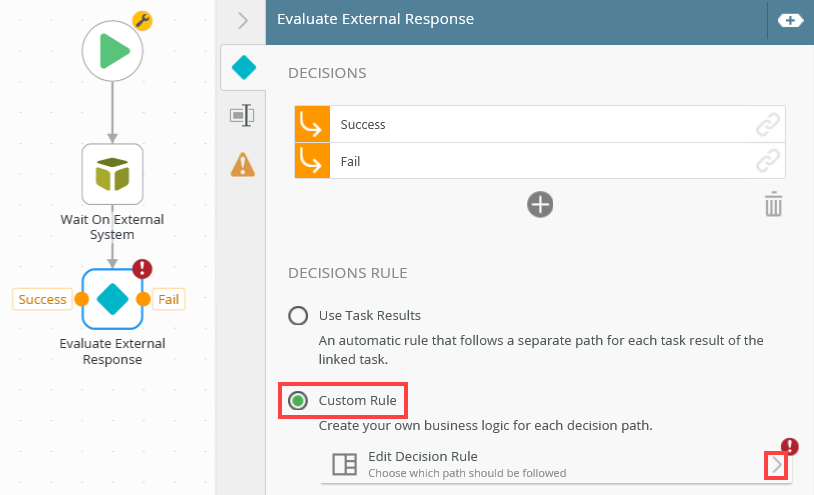Image resolution: width=814 pixels, height=495 pixels.
Task: Click the Fail outcome label on canvas
Action: pyautogui.click(x=170, y=299)
